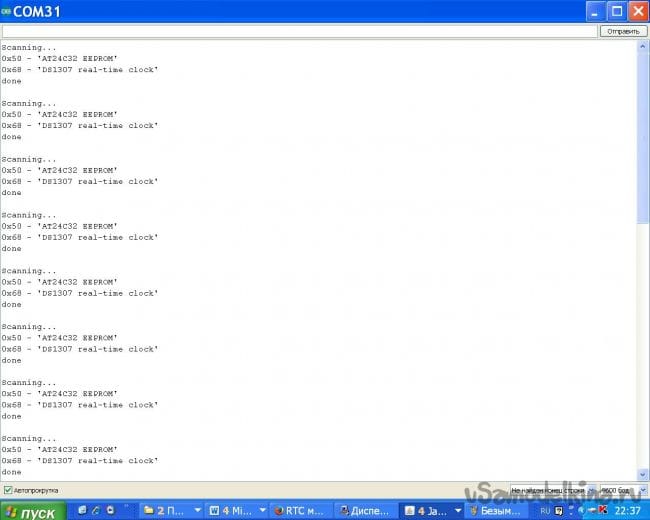
Task: Click the scrollbar down arrow
Action: (x=643, y=475)
